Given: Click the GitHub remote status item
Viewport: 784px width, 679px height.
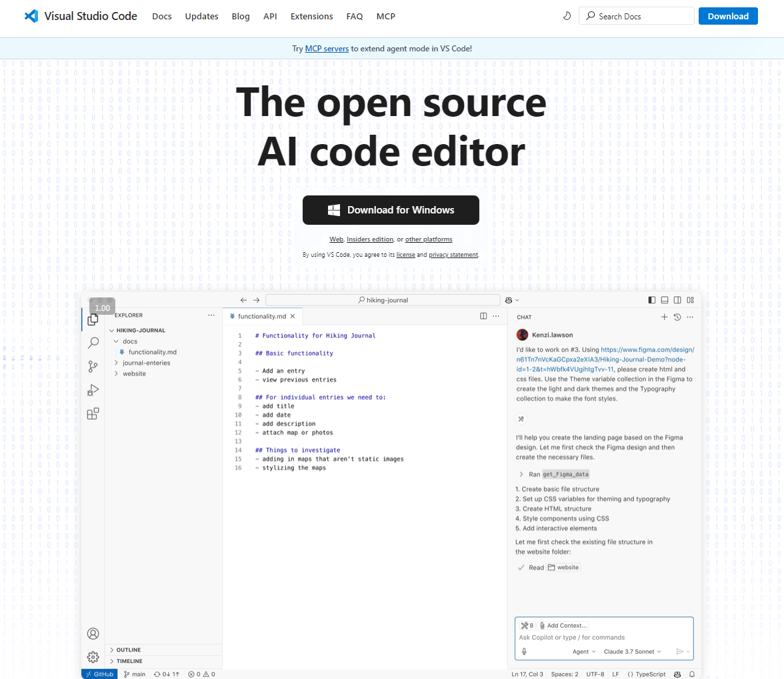Looking at the screenshot, I should coord(99,674).
